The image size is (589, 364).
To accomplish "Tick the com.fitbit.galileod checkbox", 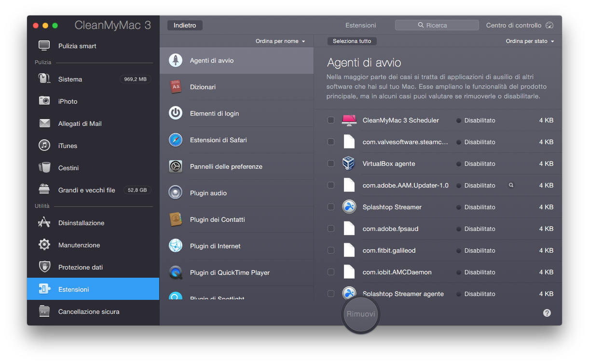I will click(x=331, y=250).
